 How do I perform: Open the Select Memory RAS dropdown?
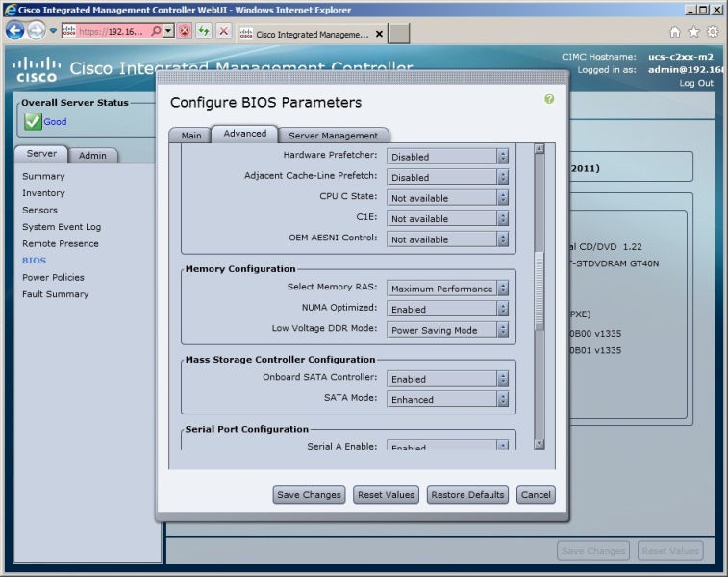[447, 288]
